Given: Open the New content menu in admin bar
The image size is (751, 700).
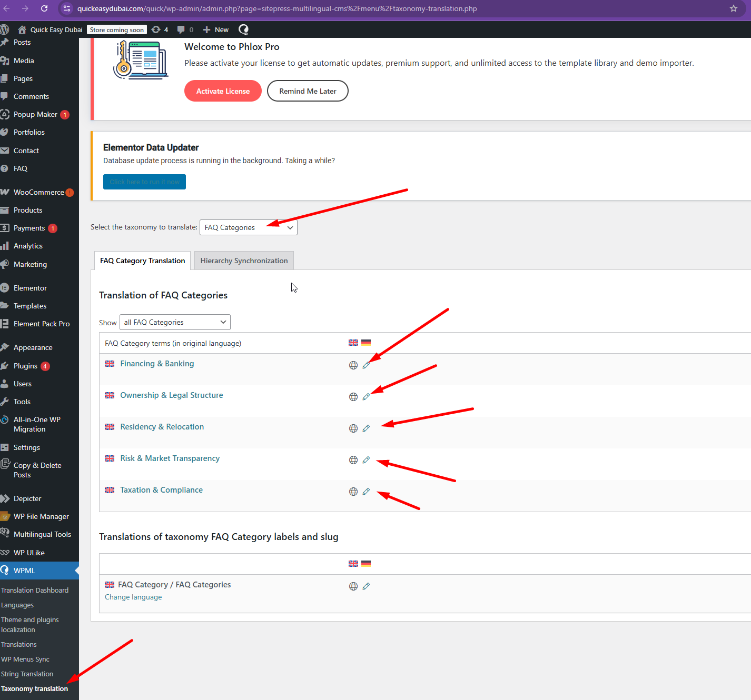Looking at the screenshot, I should click(x=216, y=29).
